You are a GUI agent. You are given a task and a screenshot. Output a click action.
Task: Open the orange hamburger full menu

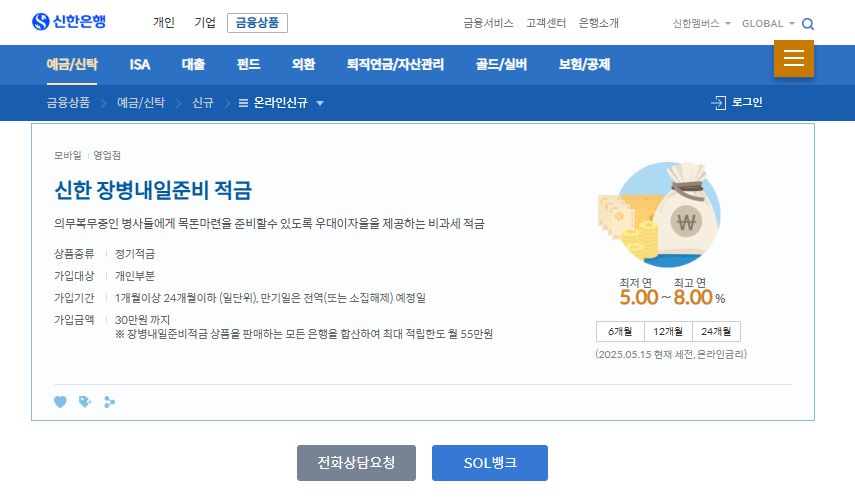(793, 58)
